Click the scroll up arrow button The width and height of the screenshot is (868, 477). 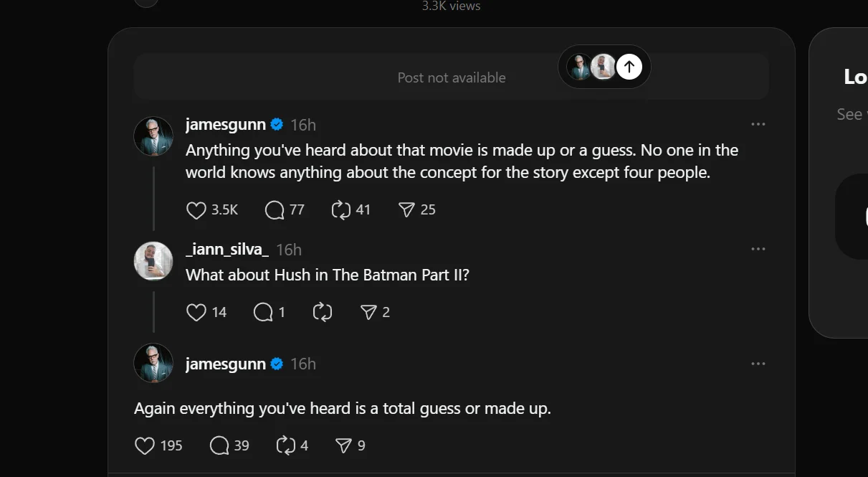pyautogui.click(x=629, y=67)
